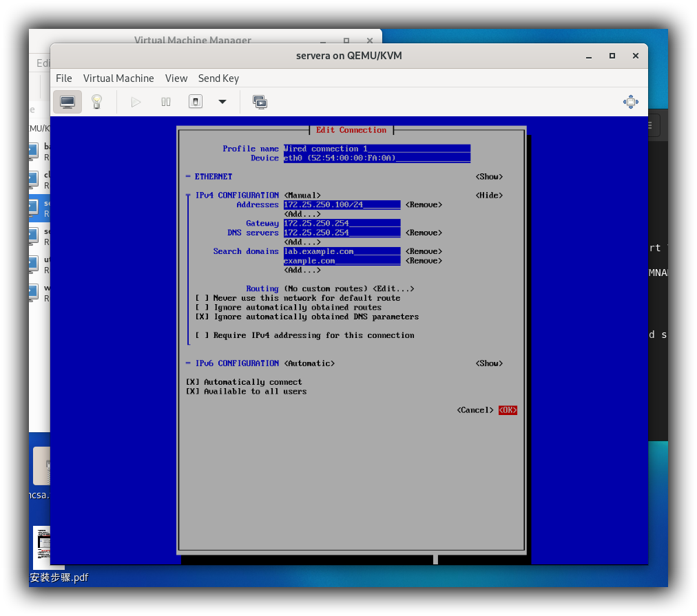Open the Send Key menu
This screenshot has width=697, height=616.
[218, 78]
